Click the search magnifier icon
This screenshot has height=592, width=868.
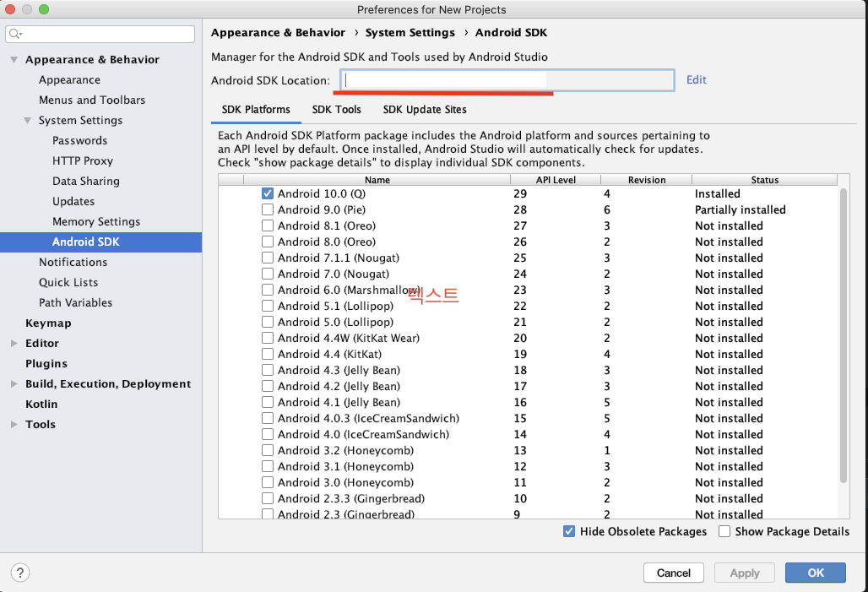click(x=15, y=34)
